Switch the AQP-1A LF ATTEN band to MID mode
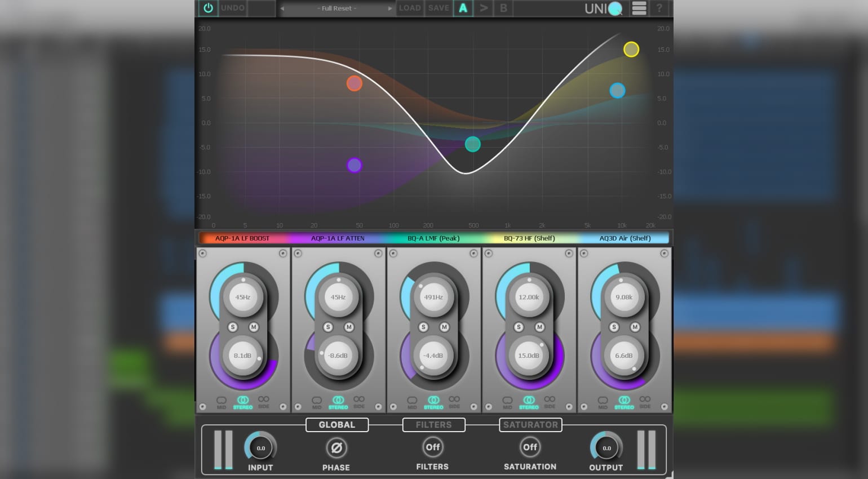The height and width of the screenshot is (479, 868). click(316, 401)
